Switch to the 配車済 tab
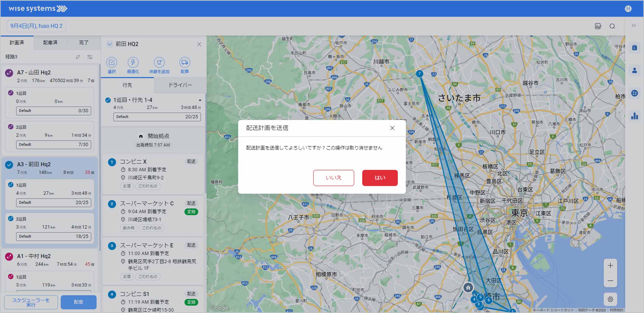Image resolution: width=644 pixels, height=313 pixels. pyautogui.click(x=50, y=43)
